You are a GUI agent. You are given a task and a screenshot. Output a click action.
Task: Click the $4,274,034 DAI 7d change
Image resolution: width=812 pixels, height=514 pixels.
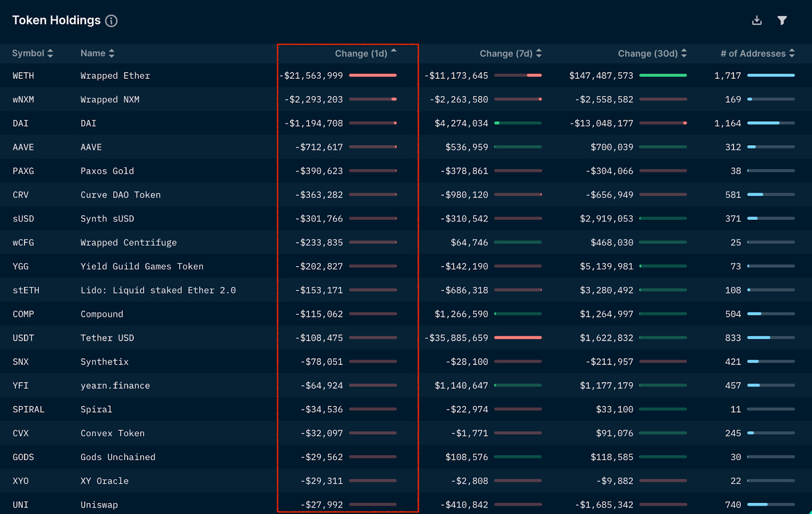point(461,123)
